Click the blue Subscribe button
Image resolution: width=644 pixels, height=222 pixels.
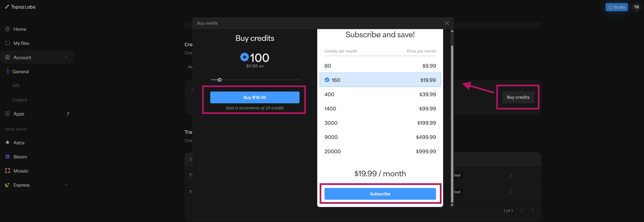tap(380, 194)
